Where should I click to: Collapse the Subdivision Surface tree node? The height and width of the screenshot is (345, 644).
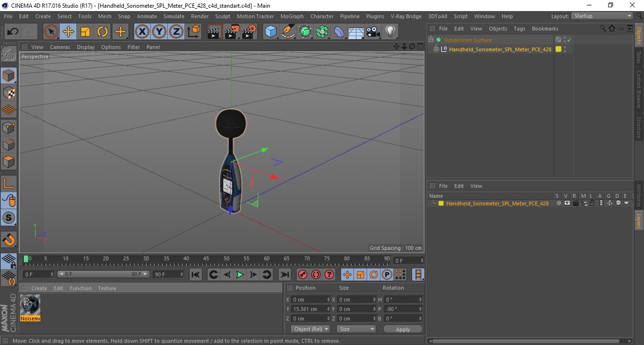pos(431,40)
